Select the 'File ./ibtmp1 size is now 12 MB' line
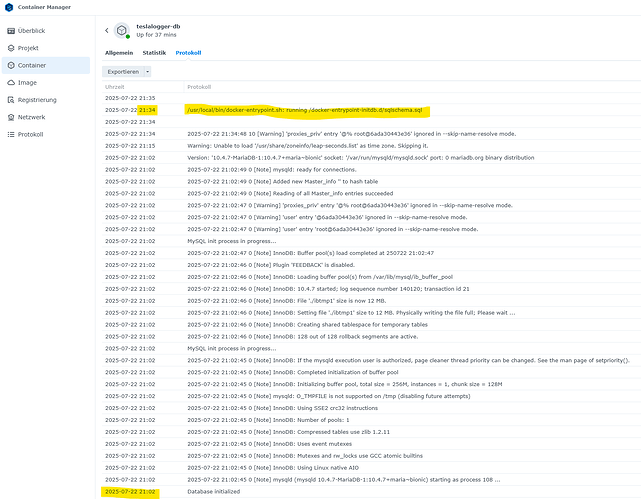The width and height of the screenshot is (641, 499). click(x=371, y=301)
